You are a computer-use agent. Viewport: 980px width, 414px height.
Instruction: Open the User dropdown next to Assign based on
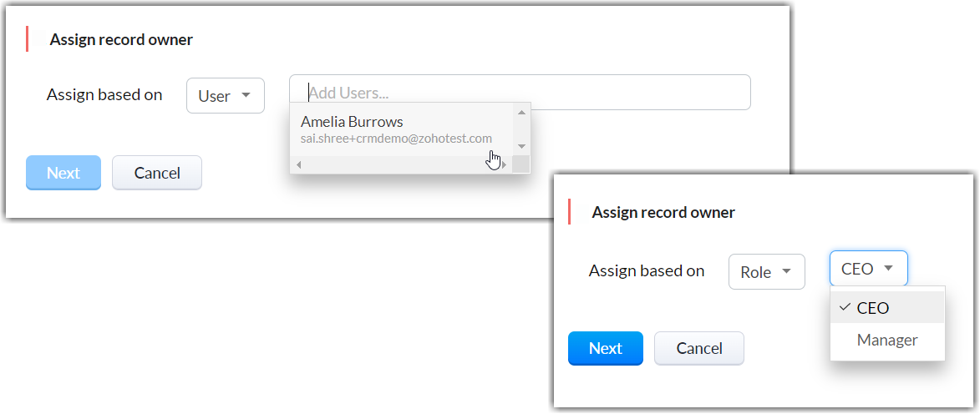(x=225, y=96)
